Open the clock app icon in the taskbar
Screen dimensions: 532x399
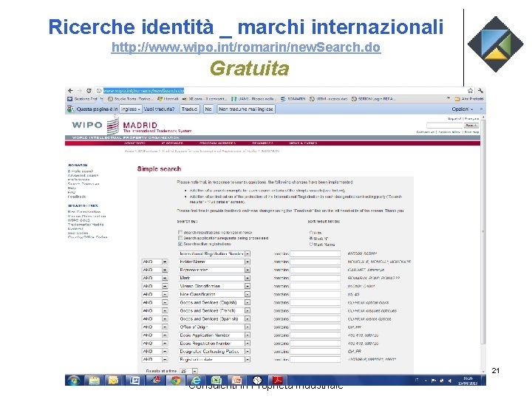257,381
